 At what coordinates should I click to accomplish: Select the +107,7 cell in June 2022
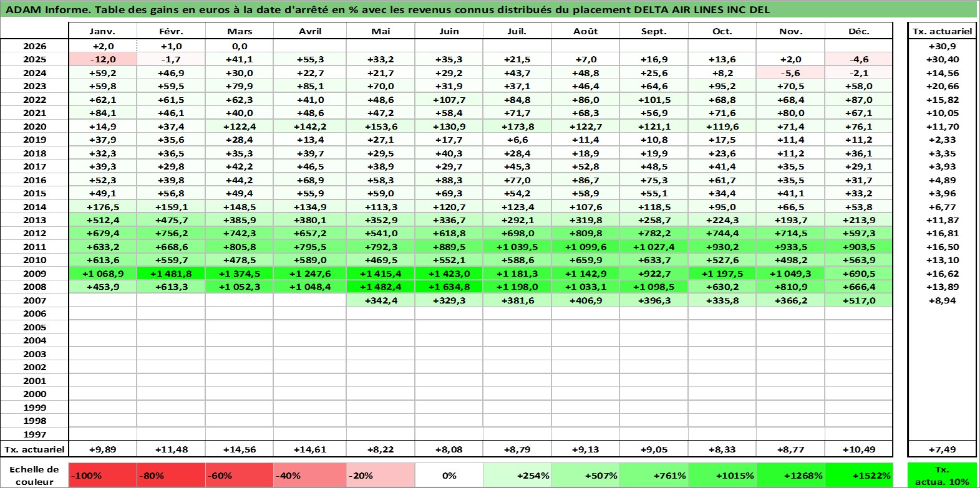click(449, 100)
